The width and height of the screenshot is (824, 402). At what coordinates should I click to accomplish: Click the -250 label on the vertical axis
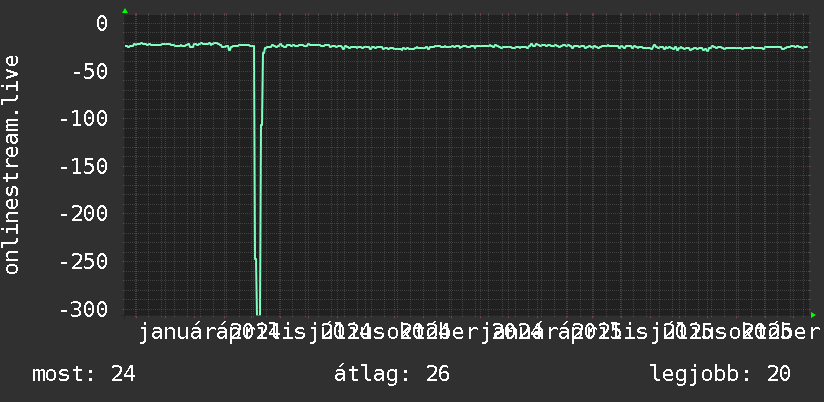coord(84,261)
